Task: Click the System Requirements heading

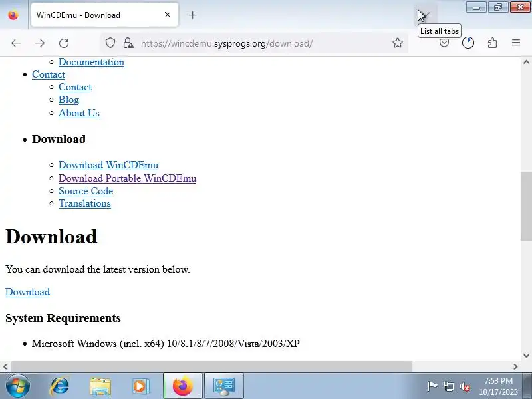Action: click(x=63, y=318)
